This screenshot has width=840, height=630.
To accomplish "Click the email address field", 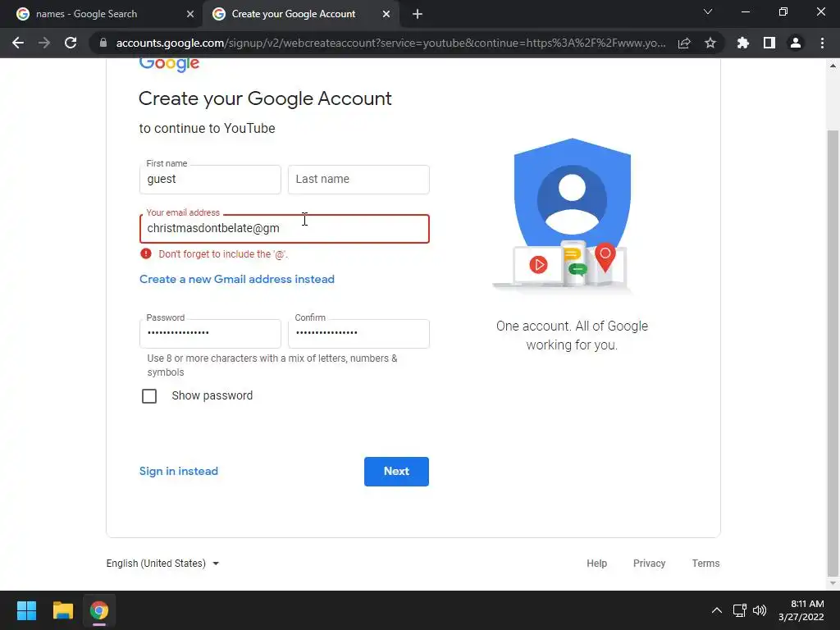I will [285, 229].
